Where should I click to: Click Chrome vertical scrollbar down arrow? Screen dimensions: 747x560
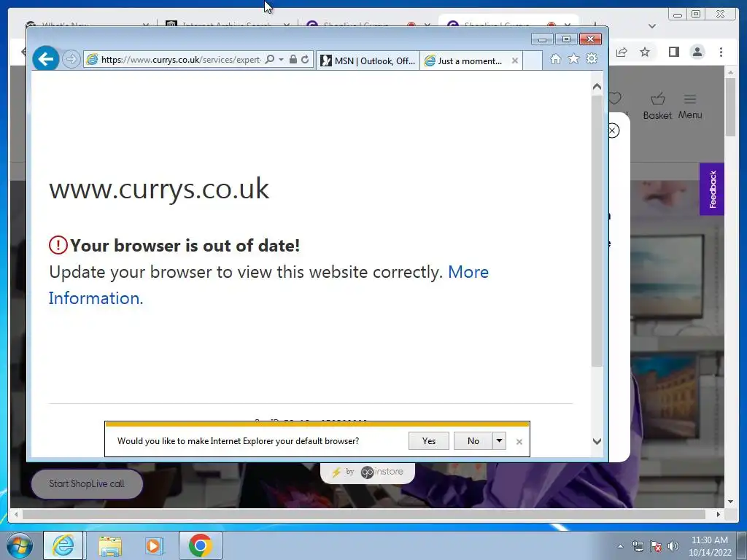[731, 502]
